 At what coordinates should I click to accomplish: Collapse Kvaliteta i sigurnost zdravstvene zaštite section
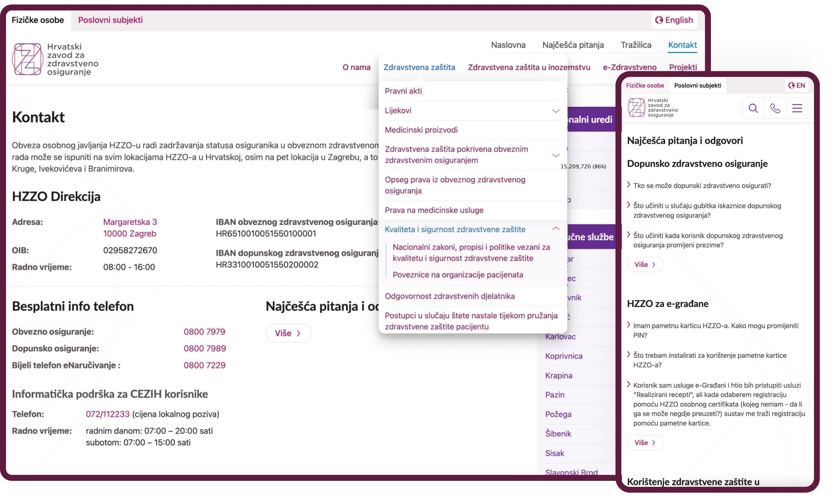pyautogui.click(x=556, y=229)
